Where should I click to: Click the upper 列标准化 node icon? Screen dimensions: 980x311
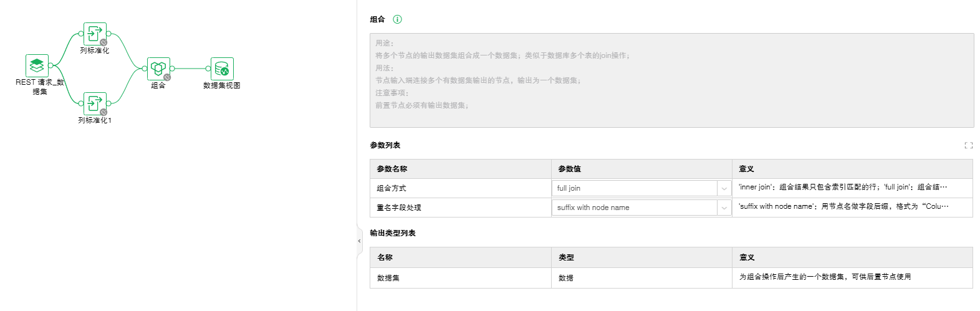(x=95, y=34)
